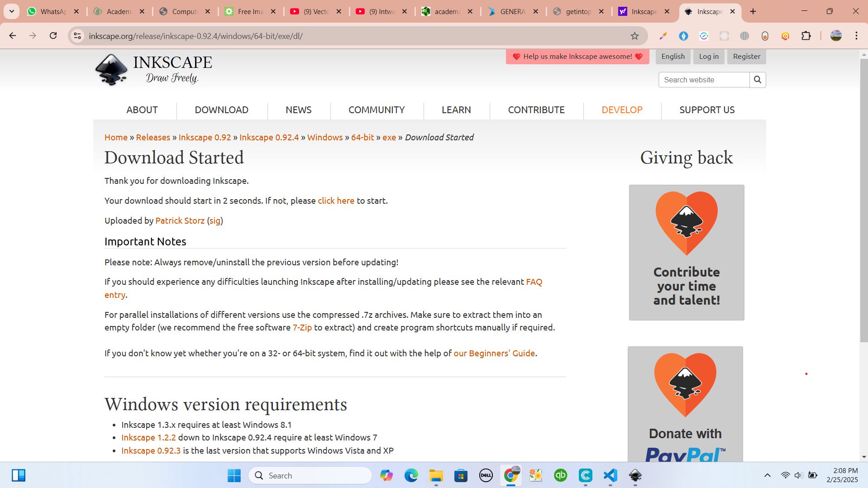Click the volume speaker tray icon
This screenshot has height=488, width=868.
798,475
